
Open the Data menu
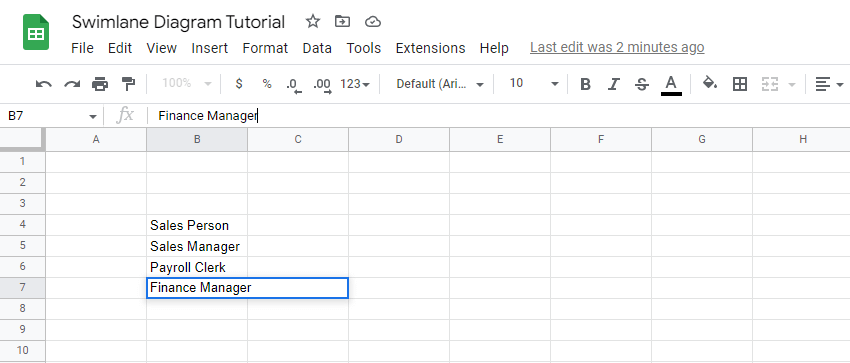(x=317, y=48)
